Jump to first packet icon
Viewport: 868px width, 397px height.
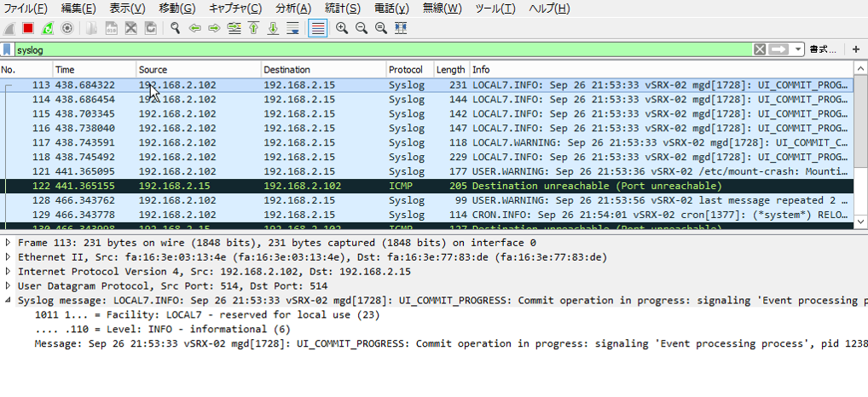[x=253, y=28]
